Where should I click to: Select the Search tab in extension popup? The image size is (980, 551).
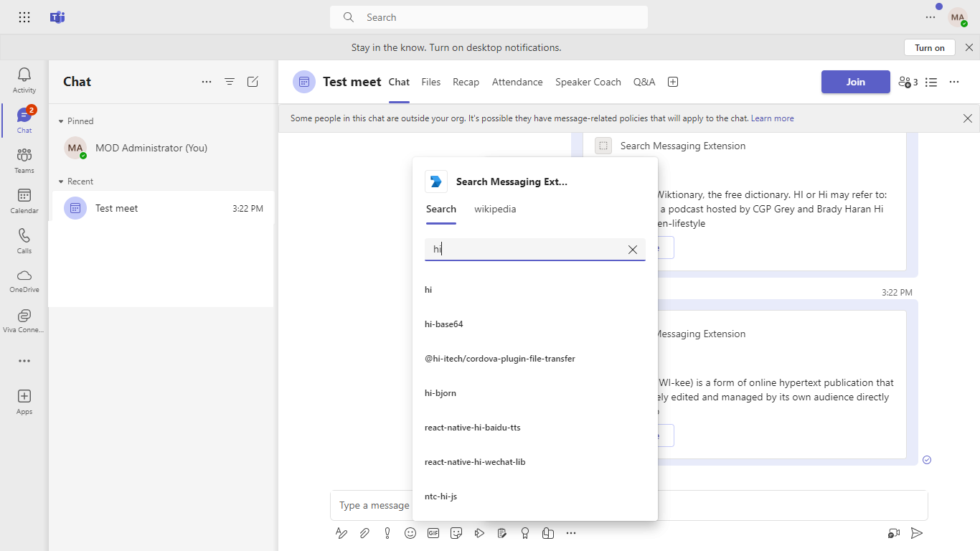tap(441, 209)
